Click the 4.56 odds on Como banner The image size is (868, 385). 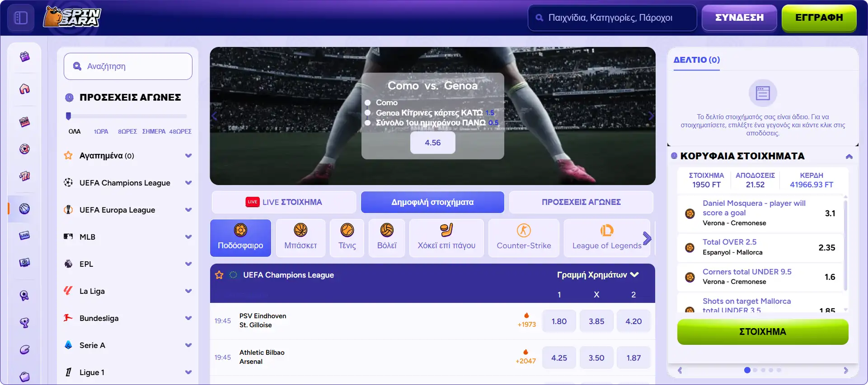coord(432,143)
